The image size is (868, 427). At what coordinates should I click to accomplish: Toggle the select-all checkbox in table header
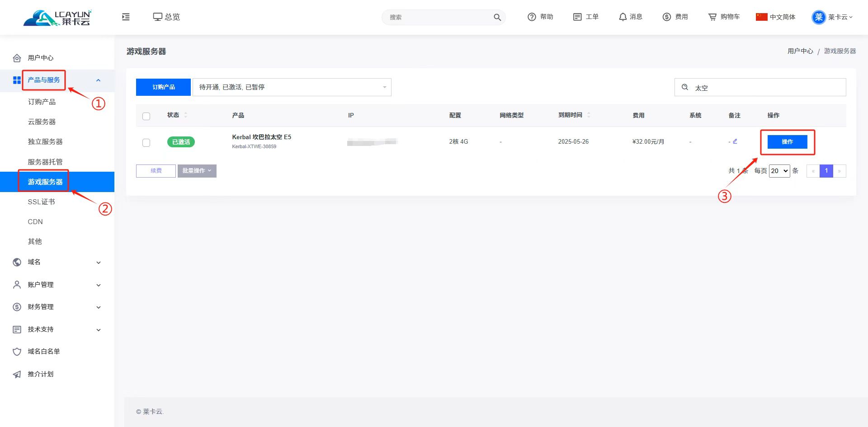click(146, 116)
